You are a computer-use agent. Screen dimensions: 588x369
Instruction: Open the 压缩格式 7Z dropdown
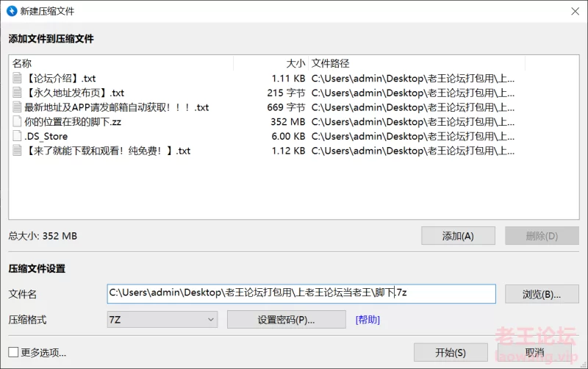[x=162, y=320]
